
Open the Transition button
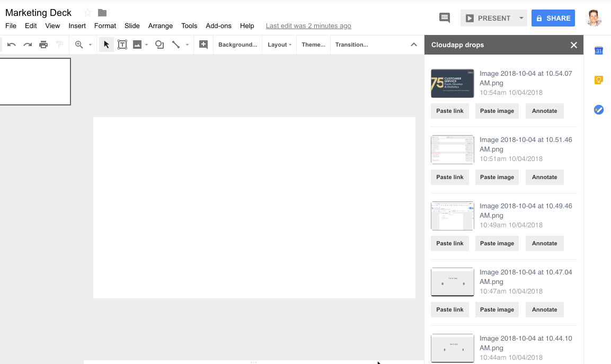click(351, 45)
